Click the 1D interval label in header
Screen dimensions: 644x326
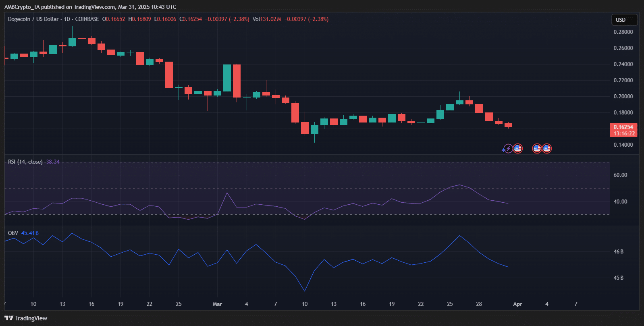click(67, 19)
